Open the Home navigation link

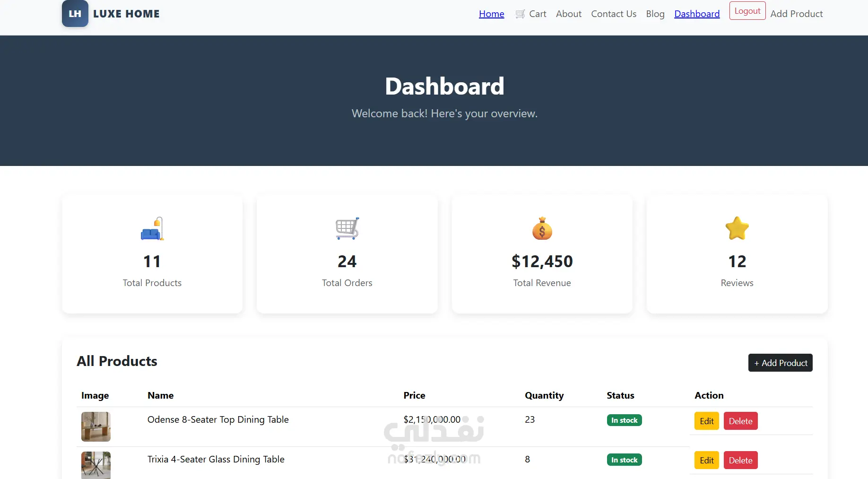point(492,14)
